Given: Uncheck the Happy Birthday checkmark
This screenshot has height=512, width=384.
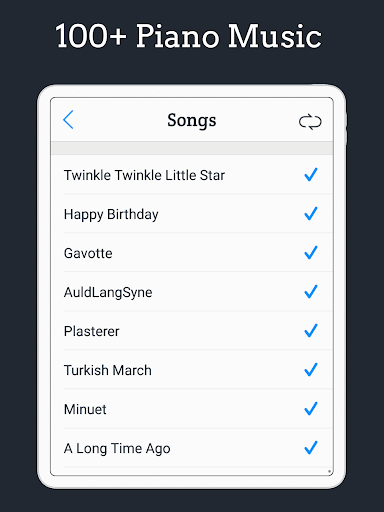Looking at the screenshot, I should [311, 214].
